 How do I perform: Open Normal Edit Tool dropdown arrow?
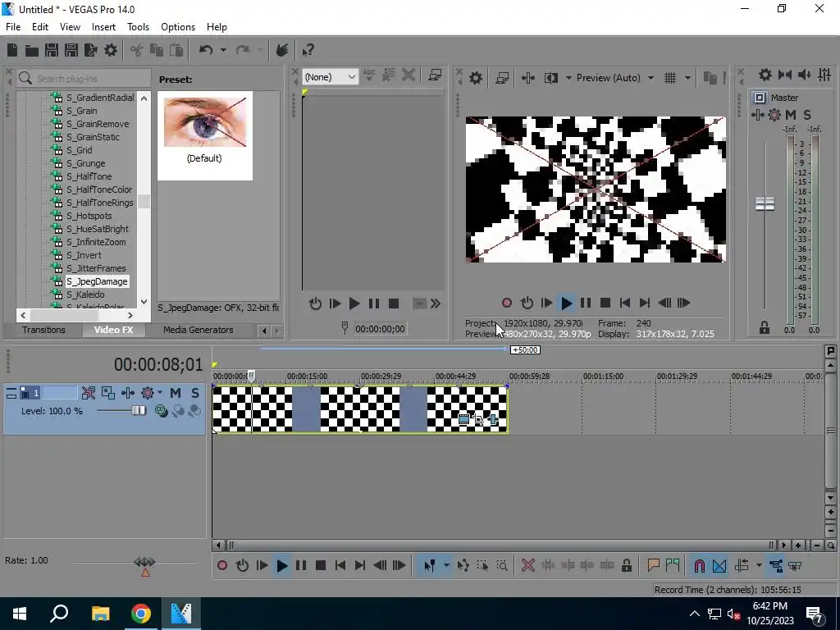click(445, 566)
